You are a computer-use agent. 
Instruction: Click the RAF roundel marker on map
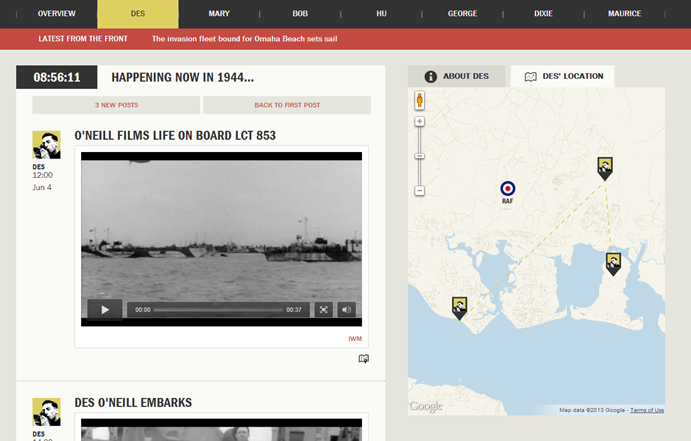point(508,189)
